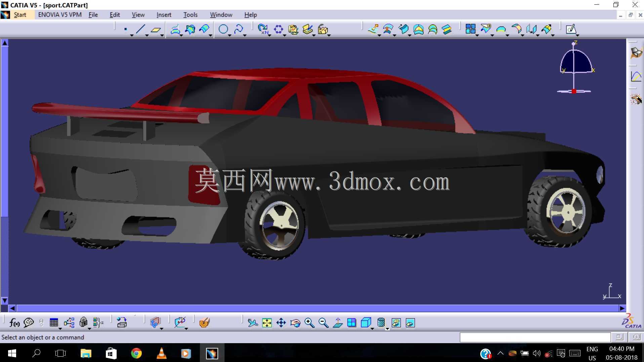Toggle the comment speech-bubble icon
The height and width of the screenshot is (362, 644).
click(29, 323)
